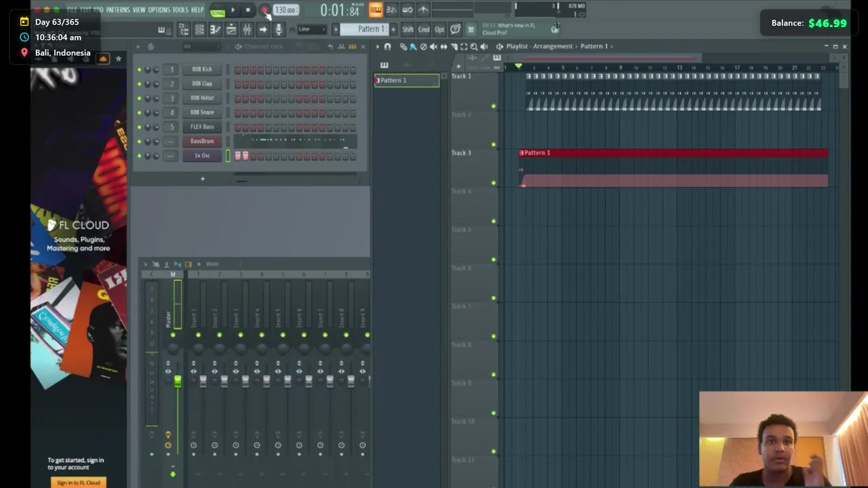Open the BassDrum channel
The height and width of the screenshot is (488, 868).
pos(202,141)
